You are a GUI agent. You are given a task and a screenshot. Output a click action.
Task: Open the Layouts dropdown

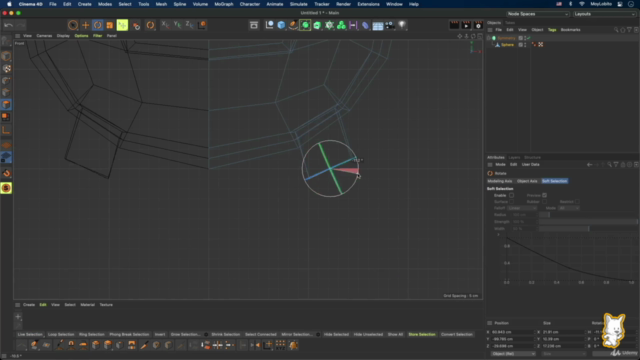coord(604,14)
